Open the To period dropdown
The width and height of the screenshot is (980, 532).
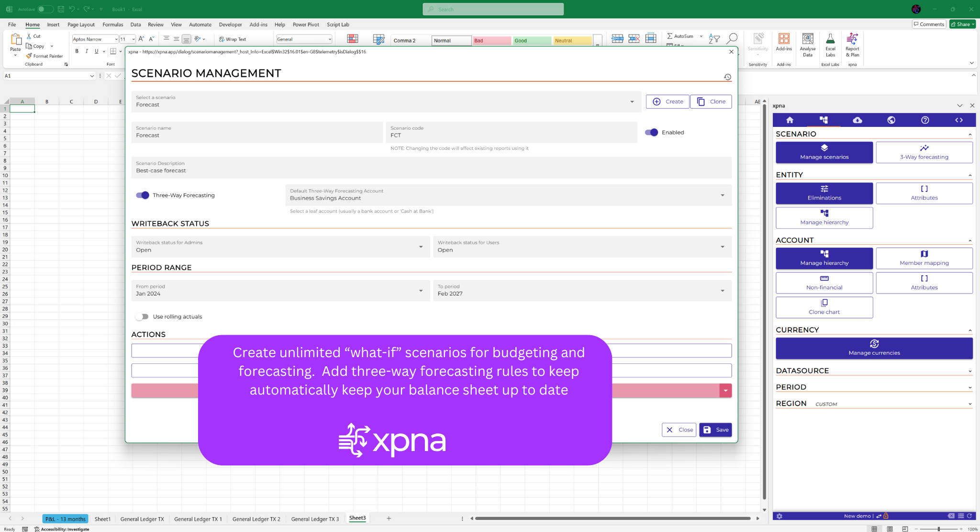click(582, 291)
